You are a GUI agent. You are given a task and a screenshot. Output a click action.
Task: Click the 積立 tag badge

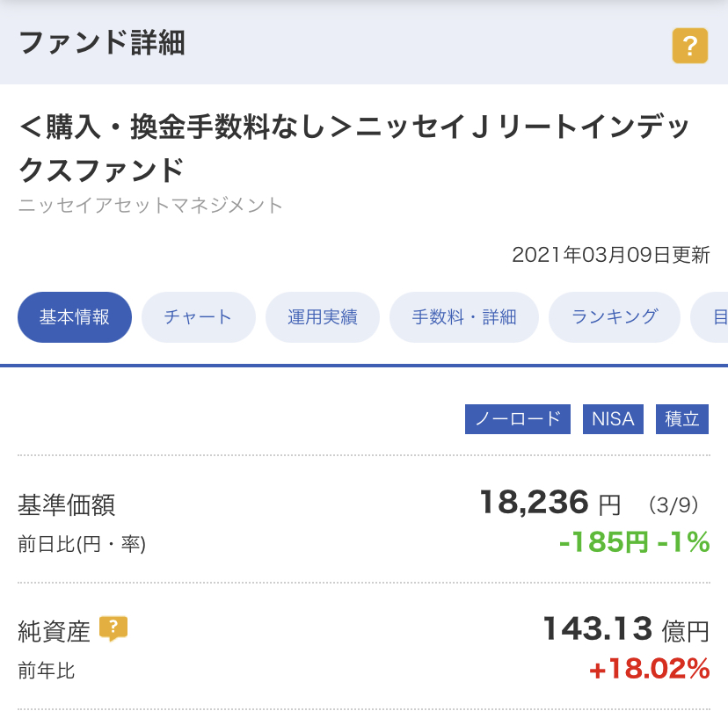click(x=682, y=419)
